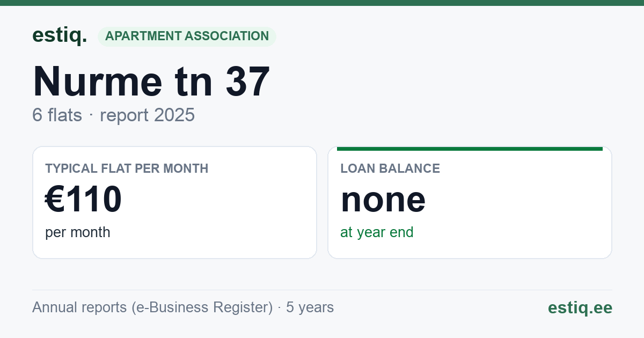Click the 5 years text

click(x=310, y=307)
